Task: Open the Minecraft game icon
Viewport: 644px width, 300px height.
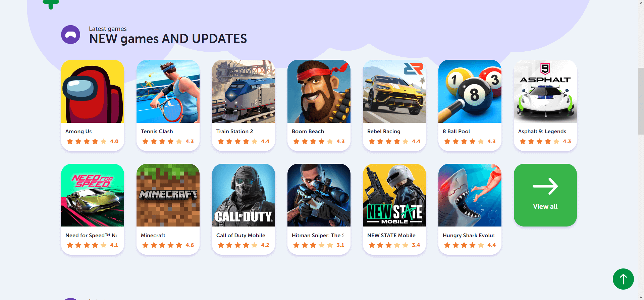Action: pos(168,195)
